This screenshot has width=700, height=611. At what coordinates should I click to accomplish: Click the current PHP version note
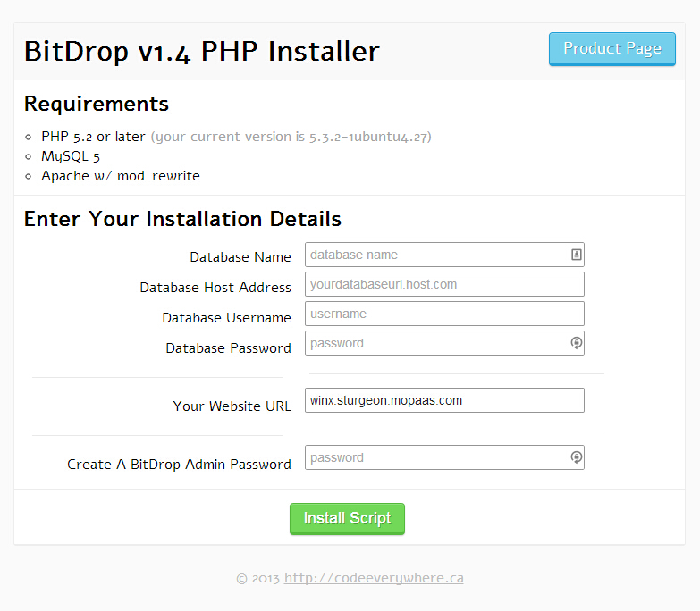point(291,137)
